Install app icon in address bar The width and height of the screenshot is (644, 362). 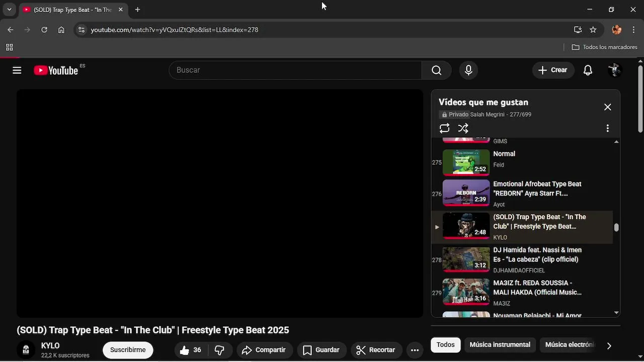click(x=578, y=30)
